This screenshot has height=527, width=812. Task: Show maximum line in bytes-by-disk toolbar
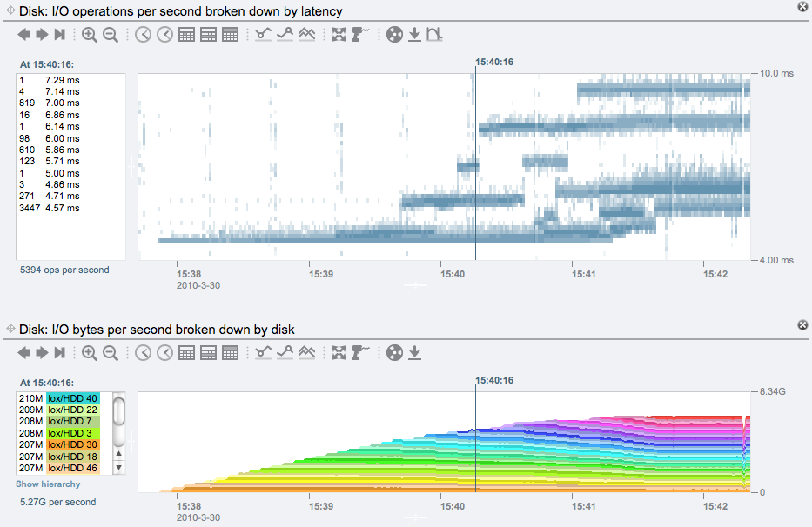pyautogui.click(x=285, y=352)
